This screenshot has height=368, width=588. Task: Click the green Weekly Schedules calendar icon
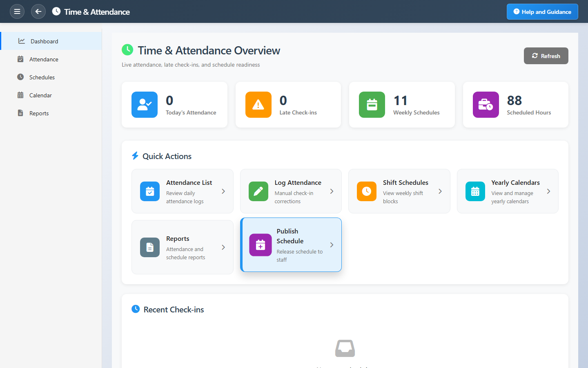(x=372, y=105)
